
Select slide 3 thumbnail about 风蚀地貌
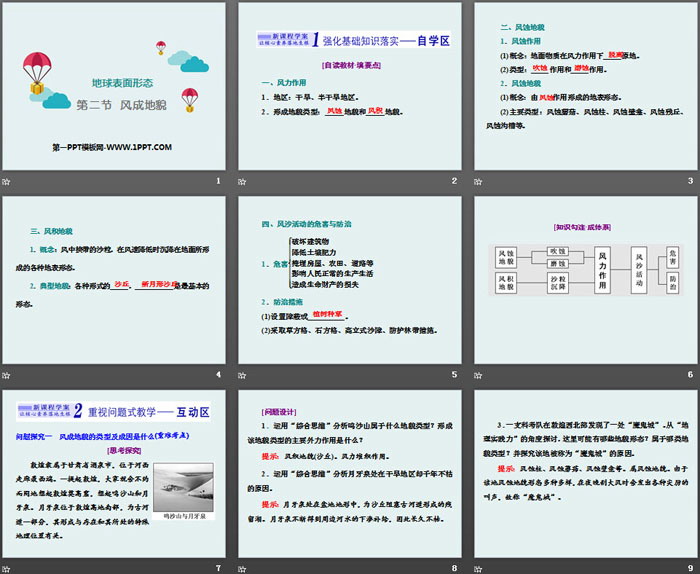586,86
